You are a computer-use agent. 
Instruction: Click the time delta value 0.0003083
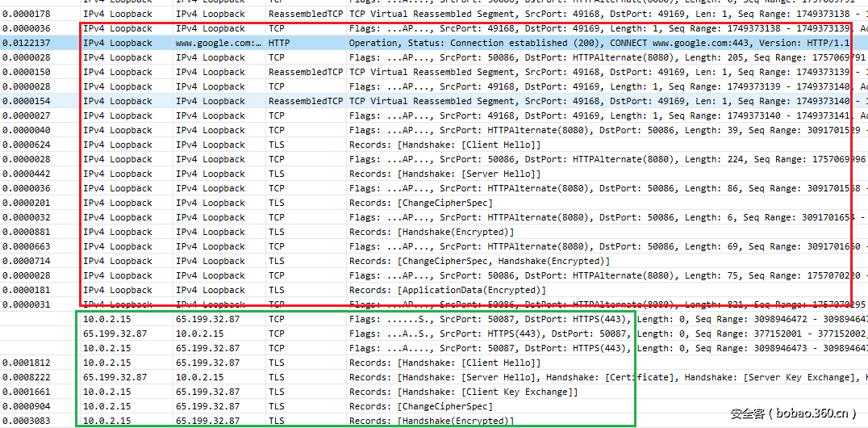coord(26,421)
